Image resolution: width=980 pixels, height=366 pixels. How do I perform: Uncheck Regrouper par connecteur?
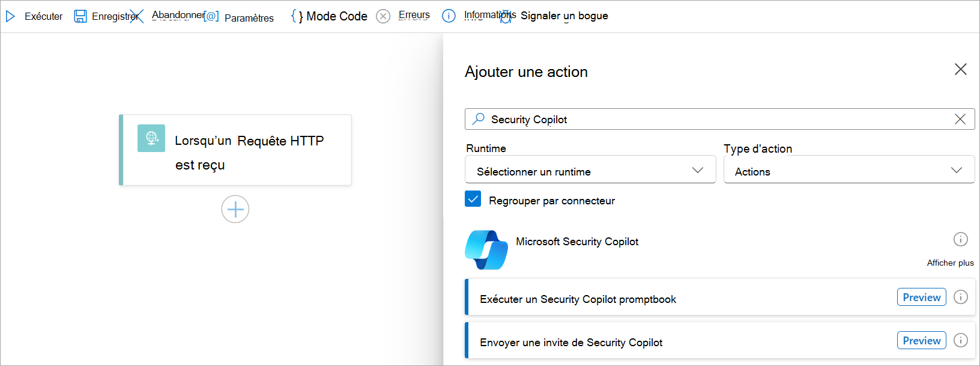click(x=473, y=199)
